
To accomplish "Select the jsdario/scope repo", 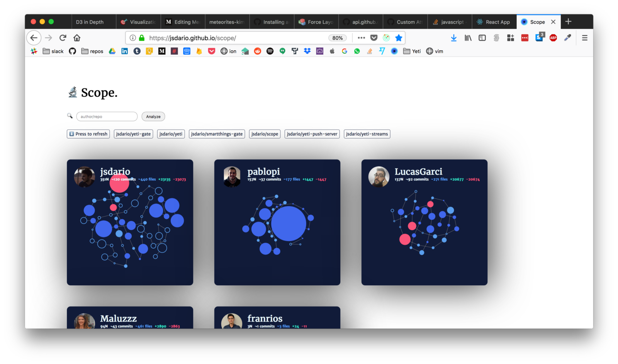I will point(265,134).
